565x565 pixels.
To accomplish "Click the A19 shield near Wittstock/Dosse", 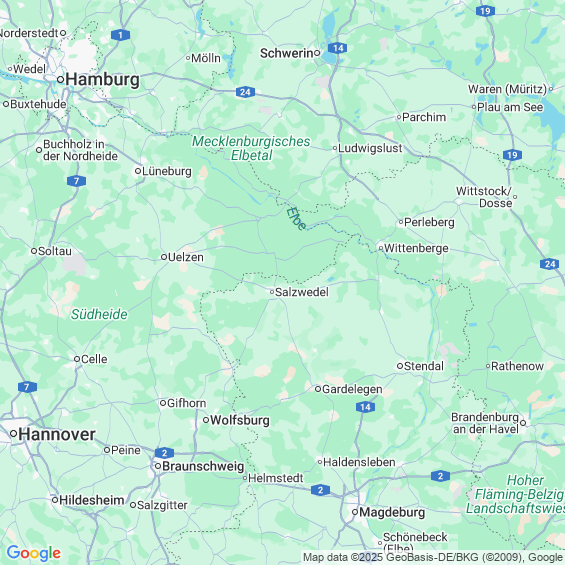I will click(x=512, y=155).
